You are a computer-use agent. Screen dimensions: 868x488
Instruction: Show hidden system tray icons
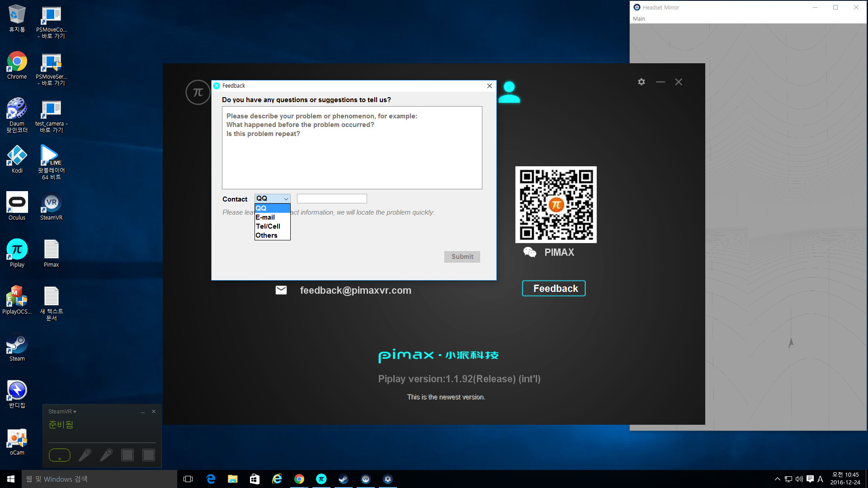point(777,479)
